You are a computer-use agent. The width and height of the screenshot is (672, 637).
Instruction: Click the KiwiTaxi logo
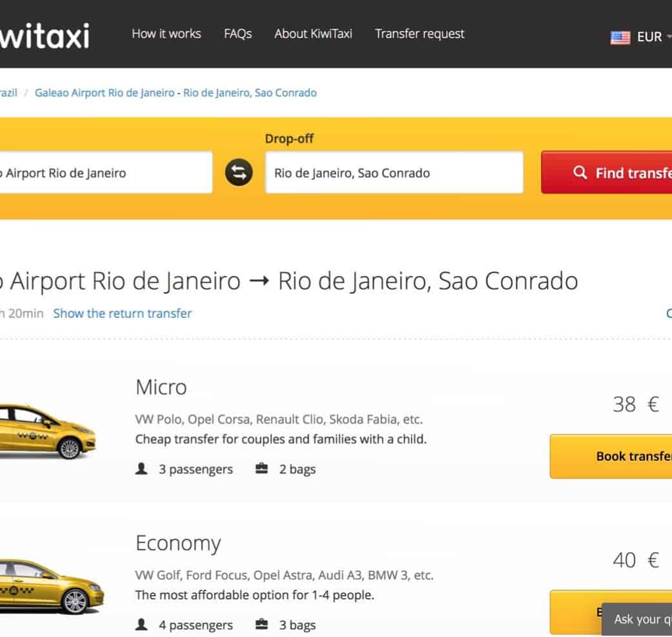coord(44,35)
